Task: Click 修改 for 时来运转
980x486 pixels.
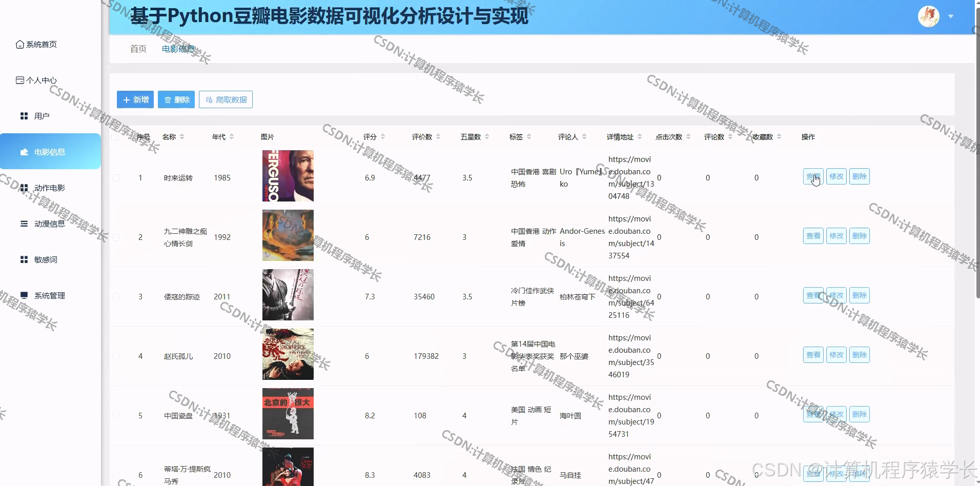Action: pyautogui.click(x=836, y=176)
